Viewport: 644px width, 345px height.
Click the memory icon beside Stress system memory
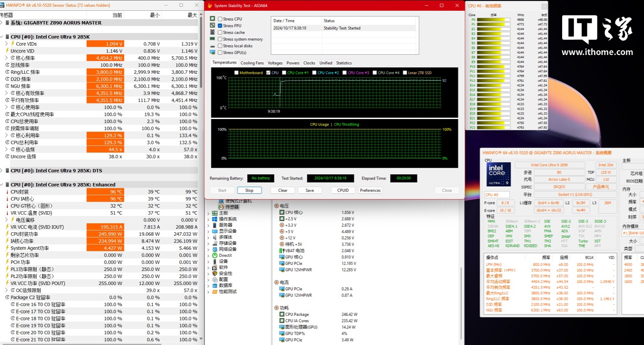[213, 39]
